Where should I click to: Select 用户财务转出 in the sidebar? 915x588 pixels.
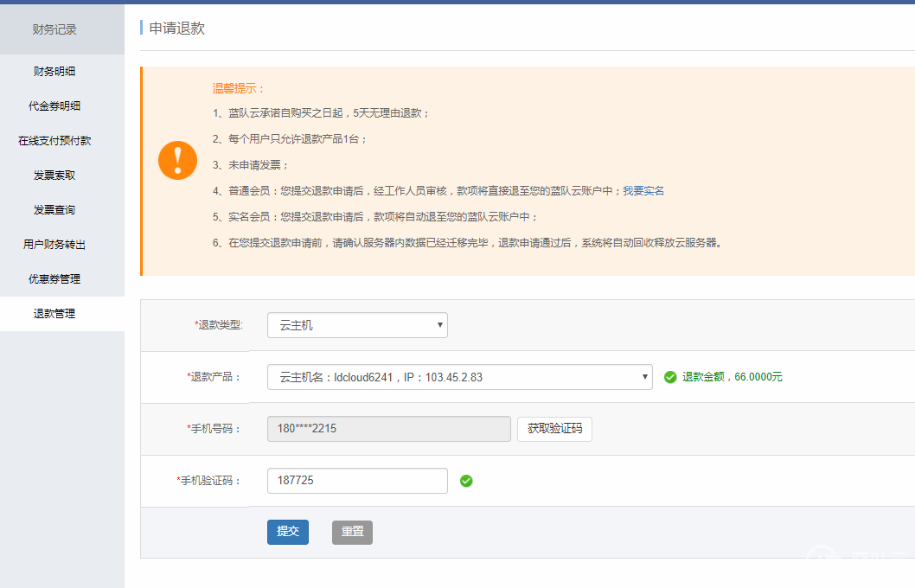point(54,245)
